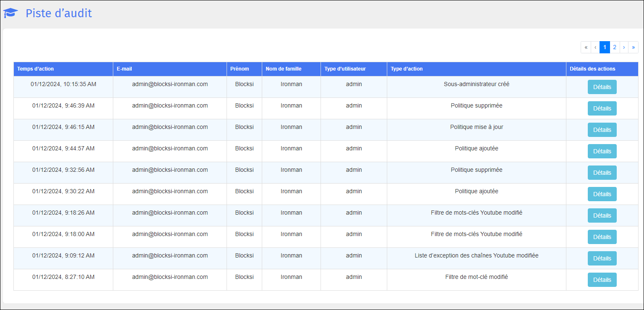Viewport: 644px width, 310px height.
Task: Click the Temps d'action column header
Action: [x=63, y=69]
